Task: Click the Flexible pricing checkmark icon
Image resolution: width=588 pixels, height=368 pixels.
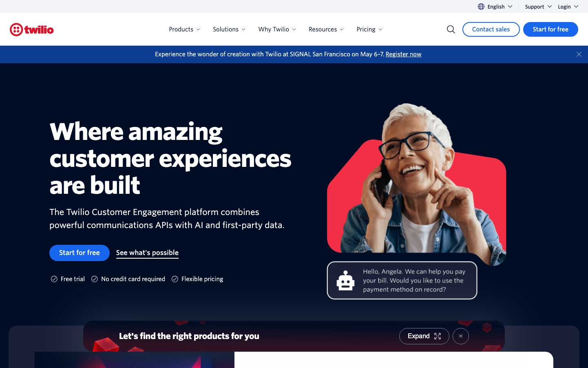Action: (175, 279)
